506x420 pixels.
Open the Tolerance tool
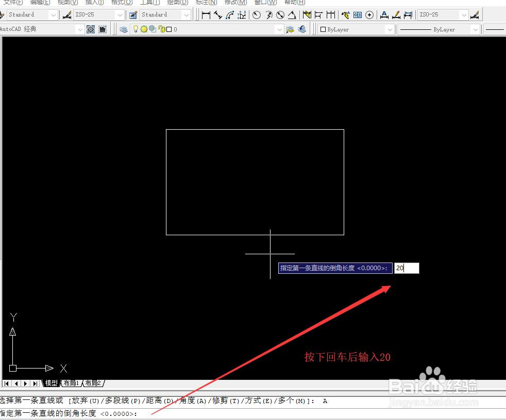358,15
